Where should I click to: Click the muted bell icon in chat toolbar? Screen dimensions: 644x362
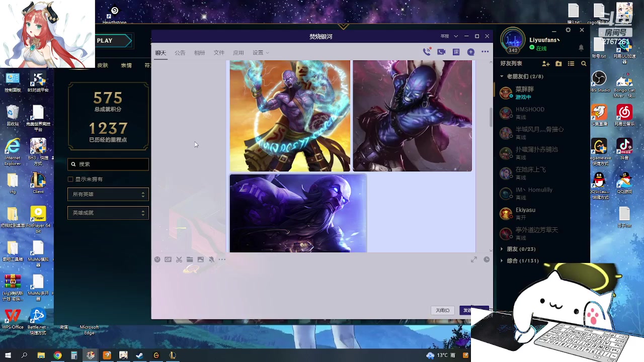click(x=211, y=259)
